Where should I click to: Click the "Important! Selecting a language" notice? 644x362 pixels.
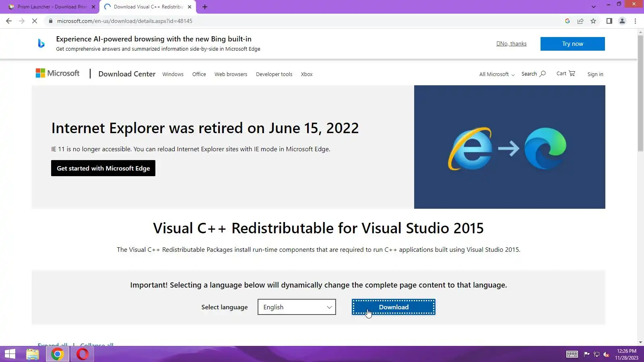(318, 285)
